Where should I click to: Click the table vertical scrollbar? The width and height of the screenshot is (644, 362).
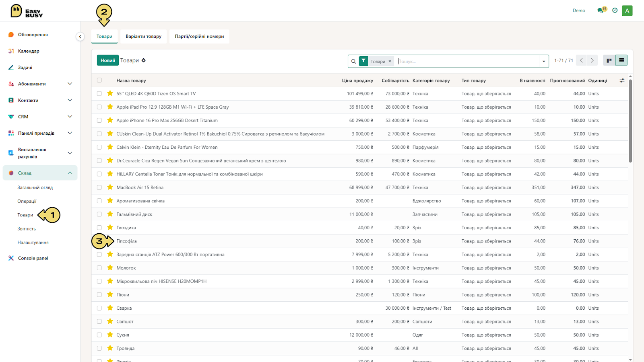click(630, 121)
